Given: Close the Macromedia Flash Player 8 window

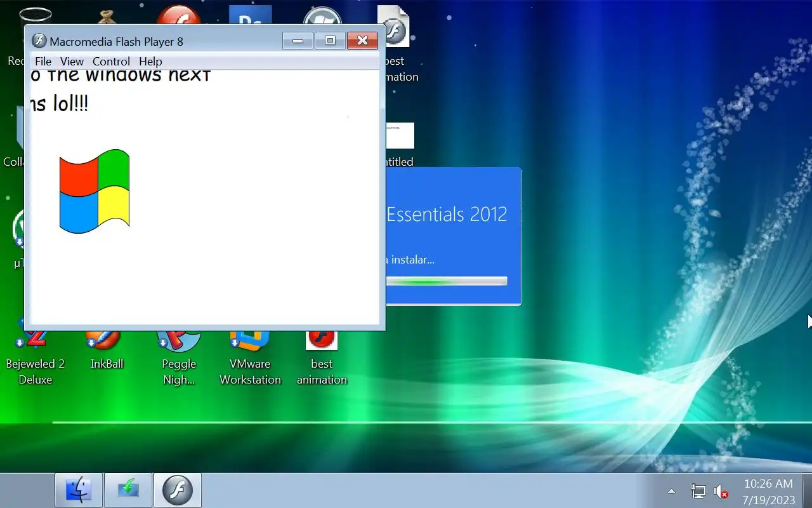Looking at the screenshot, I should 362,41.
